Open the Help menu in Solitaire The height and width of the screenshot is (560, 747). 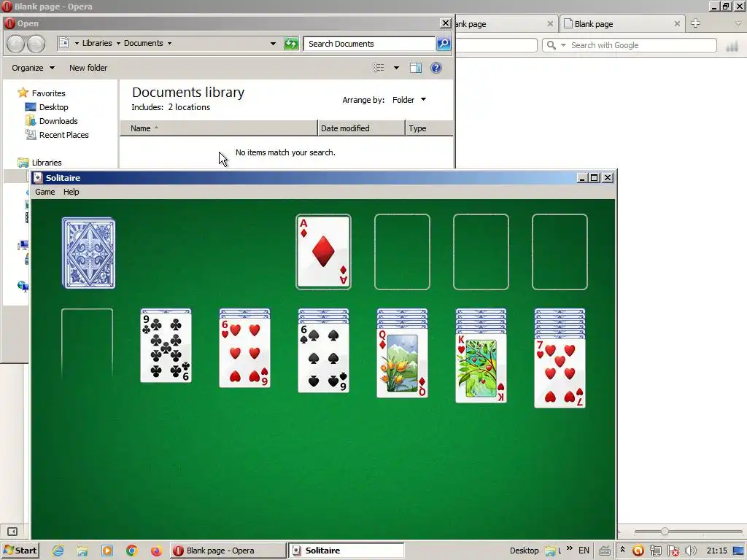(71, 192)
